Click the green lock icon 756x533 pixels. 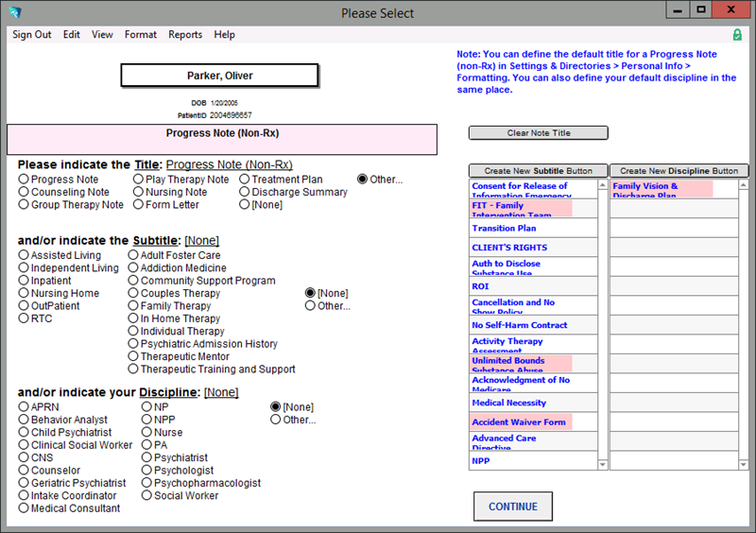737,35
